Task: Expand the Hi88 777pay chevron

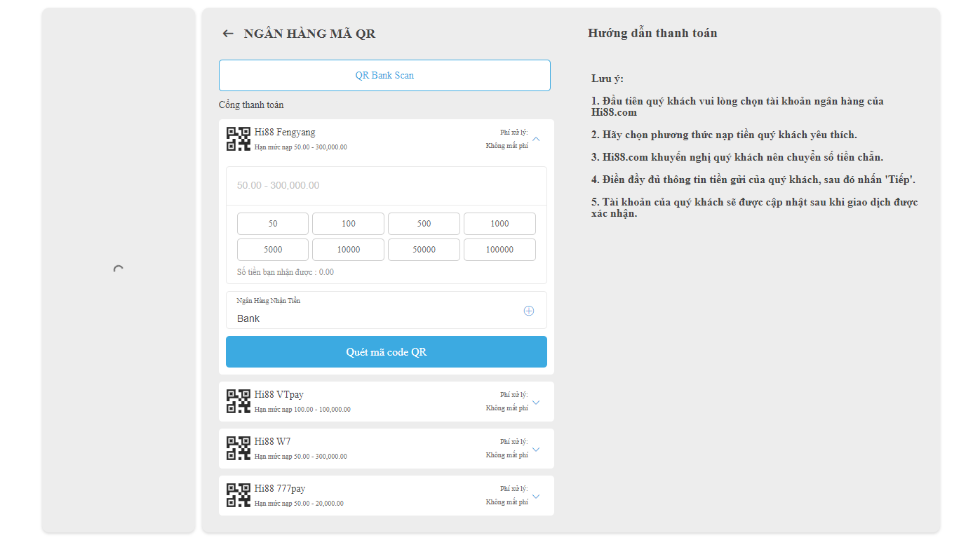Action: coord(536,496)
